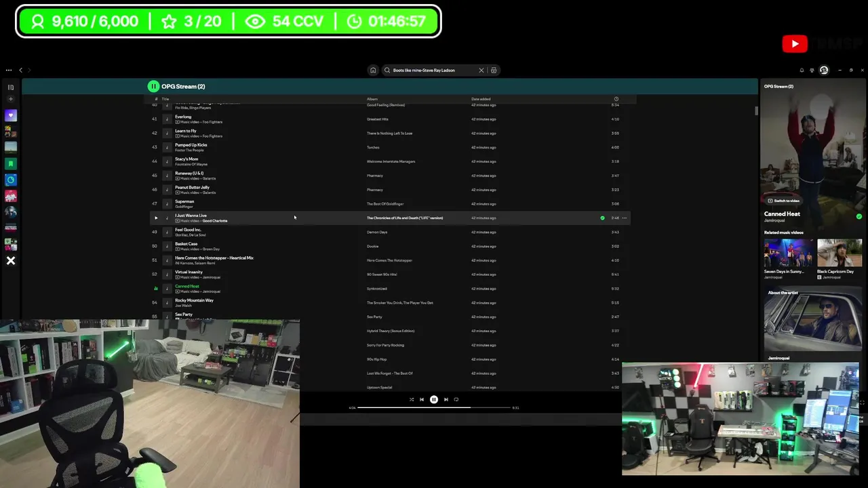868x488 pixels.
Task: Open the About the artist Jamiroquai card
Action: click(812, 324)
